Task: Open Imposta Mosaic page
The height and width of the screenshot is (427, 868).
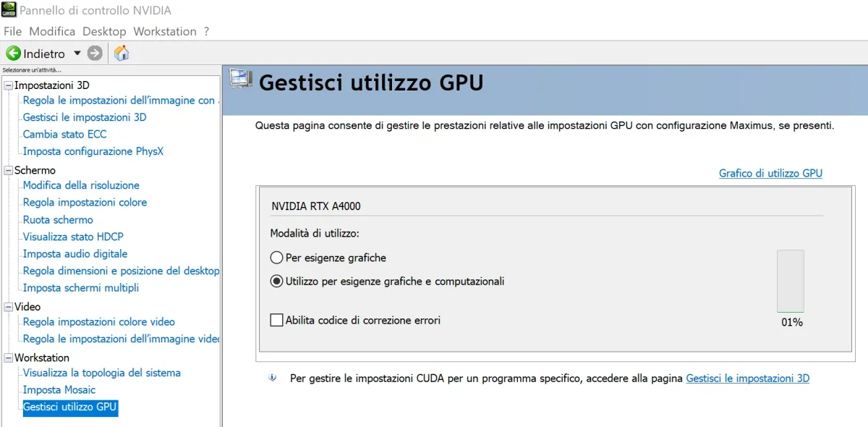Action: click(x=59, y=390)
